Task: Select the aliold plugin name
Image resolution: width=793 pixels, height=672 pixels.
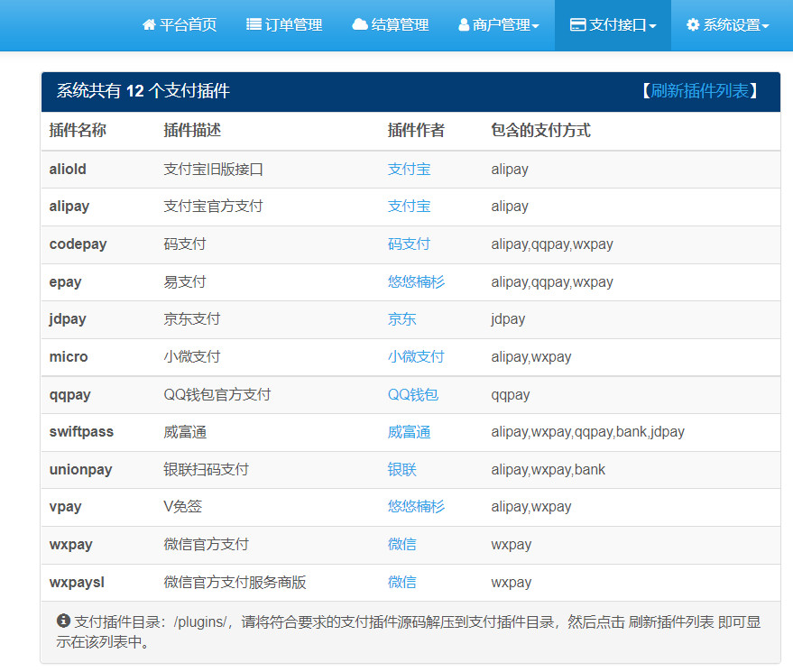Action: tap(68, 169)
